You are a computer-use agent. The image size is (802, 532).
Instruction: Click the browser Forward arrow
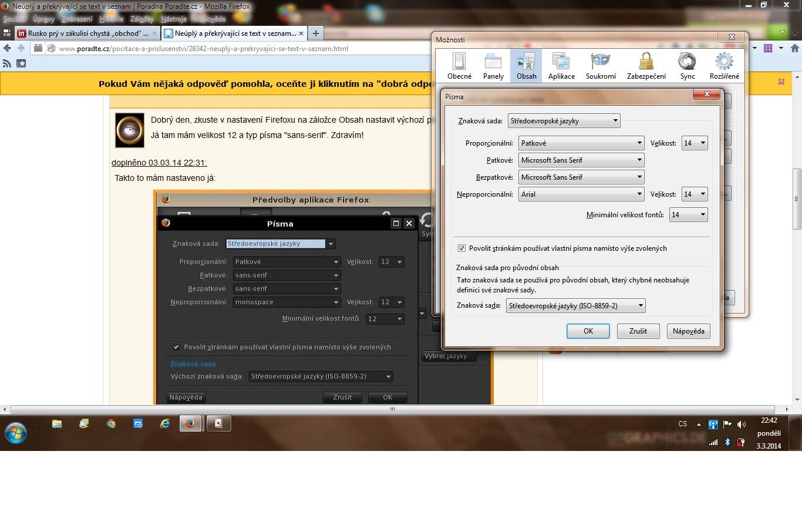coord(21,48)
